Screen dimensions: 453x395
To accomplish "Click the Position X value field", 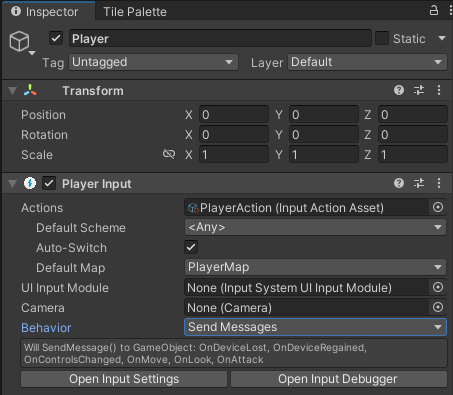I will (x=234, y=115).
